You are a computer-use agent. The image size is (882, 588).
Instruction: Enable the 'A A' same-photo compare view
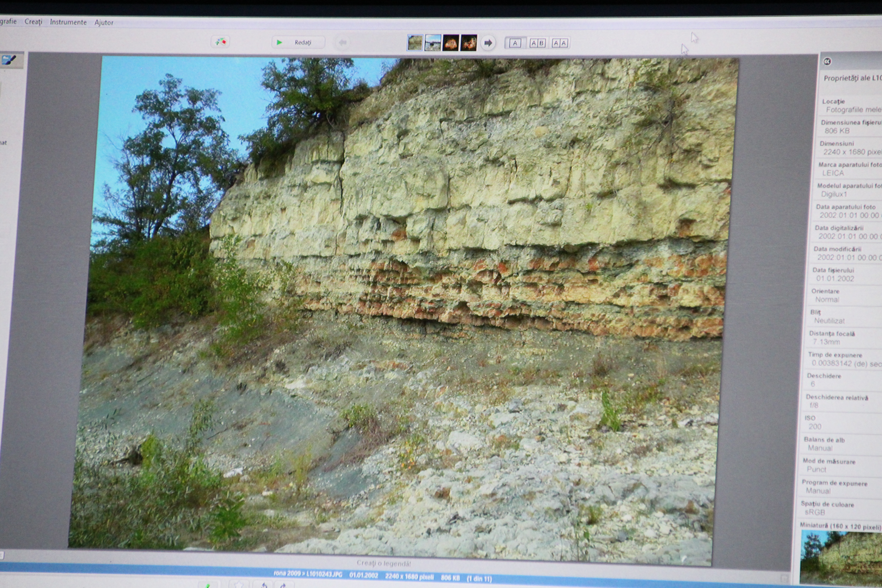point(559,43)
